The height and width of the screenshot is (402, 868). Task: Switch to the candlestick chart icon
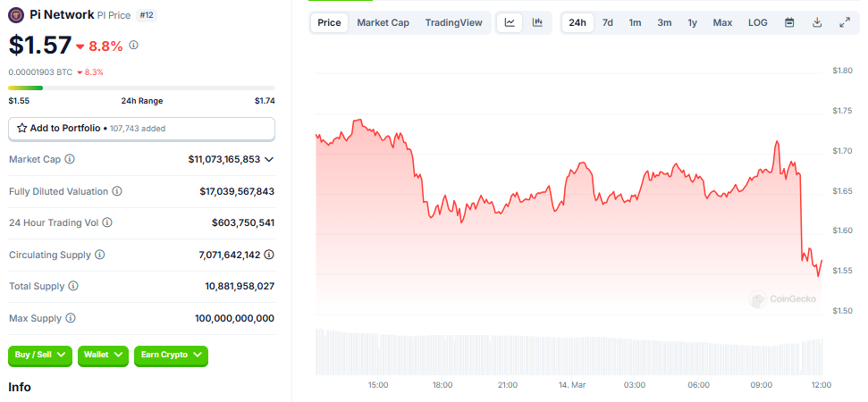pos(537,22)
